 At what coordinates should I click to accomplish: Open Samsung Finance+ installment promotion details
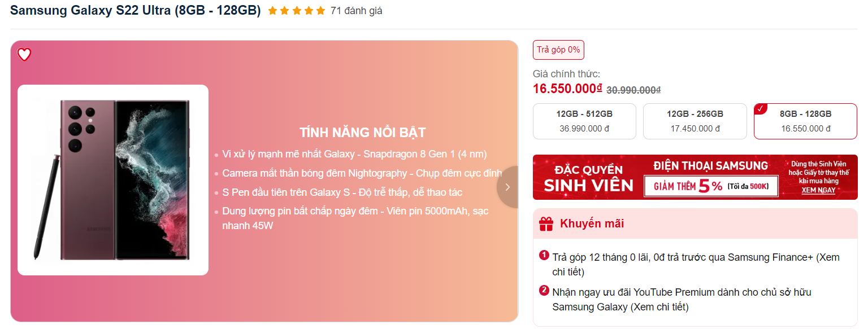coord(696,264)
